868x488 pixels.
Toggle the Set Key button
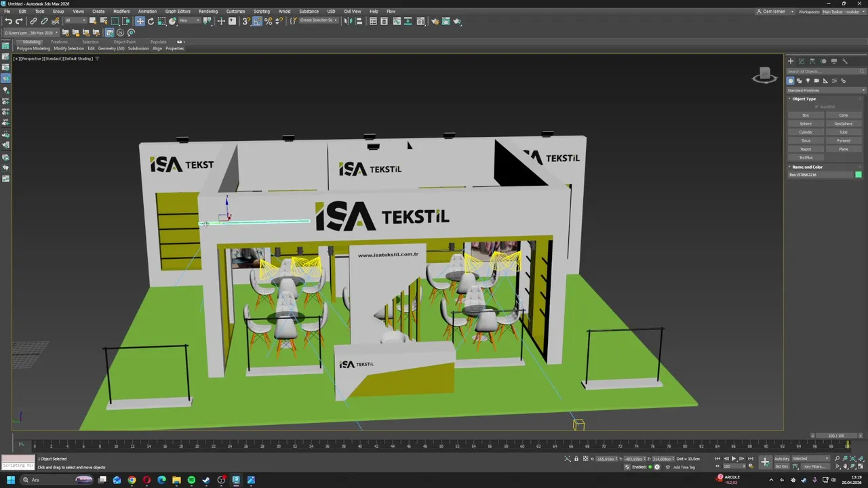782,466
